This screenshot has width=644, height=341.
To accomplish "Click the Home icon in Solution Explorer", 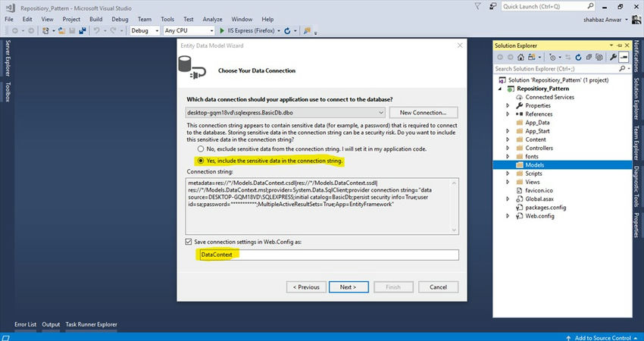I will point(521,57).
